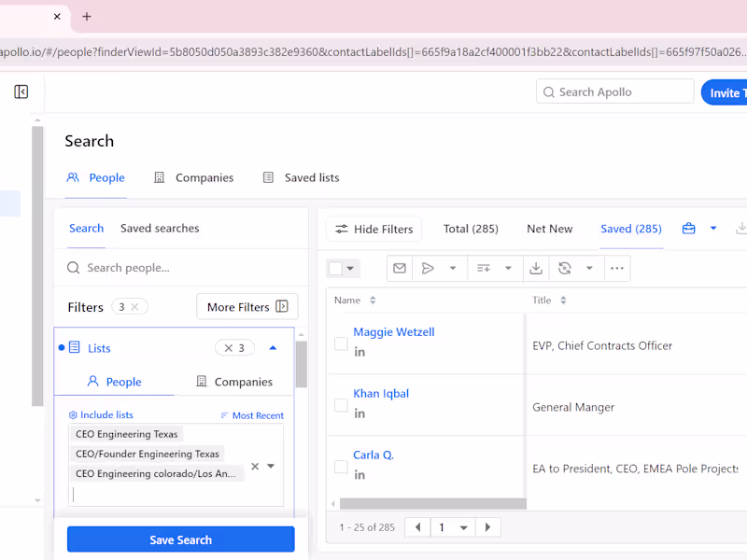Open add to list dropdown arrow
Screen dimensions: 747x560
pos(508,268)
